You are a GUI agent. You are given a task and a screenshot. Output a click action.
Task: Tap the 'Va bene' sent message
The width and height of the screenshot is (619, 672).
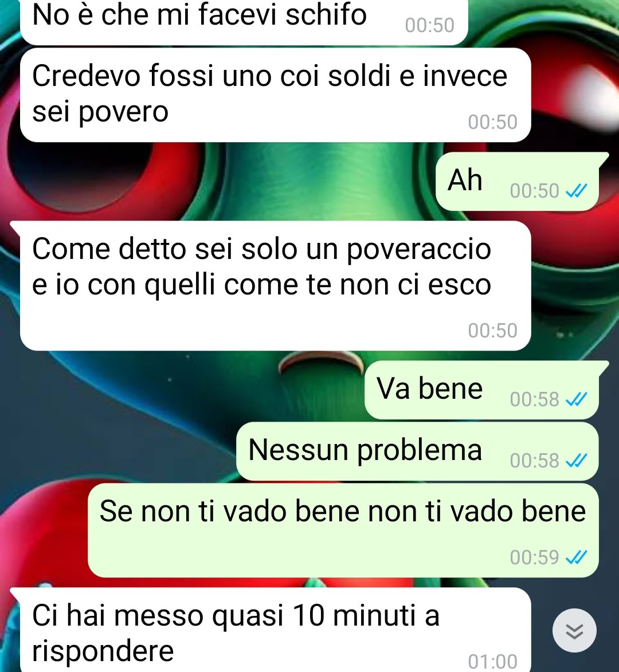click(x=482, y=390)
